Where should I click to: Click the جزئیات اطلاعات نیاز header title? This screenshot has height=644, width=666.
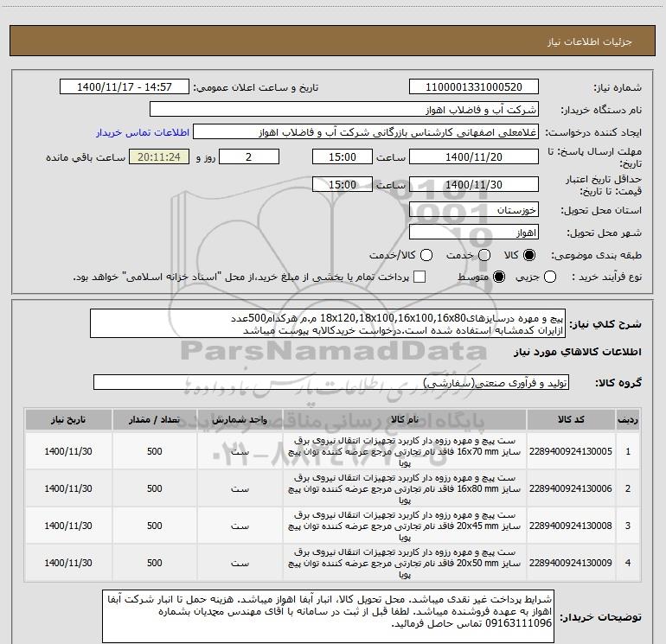point(590,41)
